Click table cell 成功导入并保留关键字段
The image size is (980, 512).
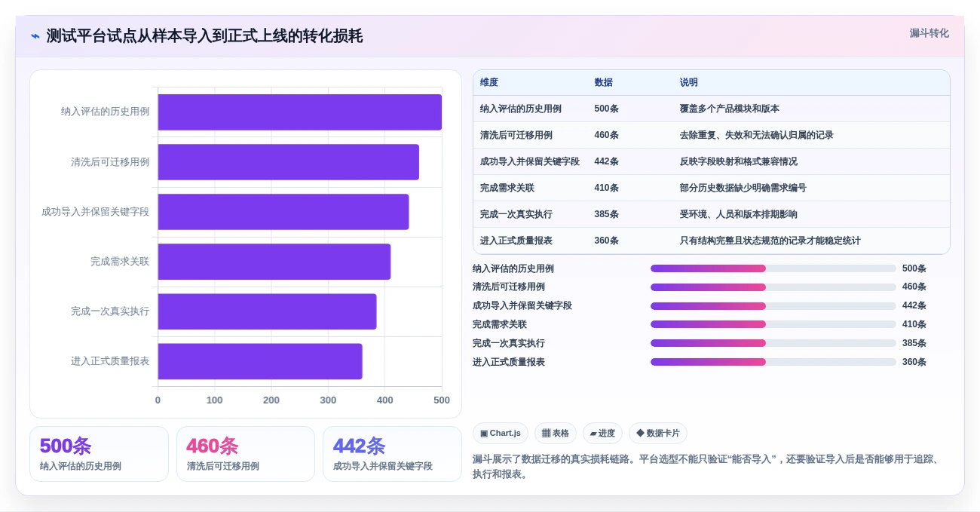(x=530, y=161)
